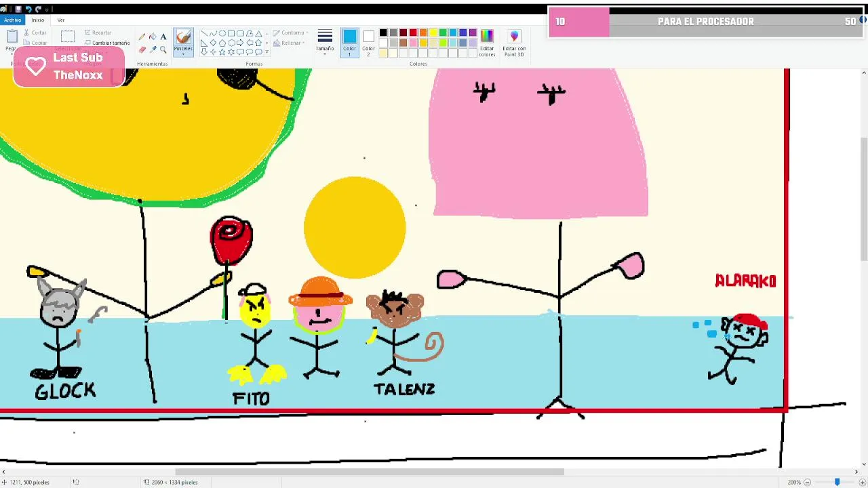The width and height of the screenshot is (868, 488).
Task: Open the Edit colors rainbow icon
Action: (x=487, y=43)
